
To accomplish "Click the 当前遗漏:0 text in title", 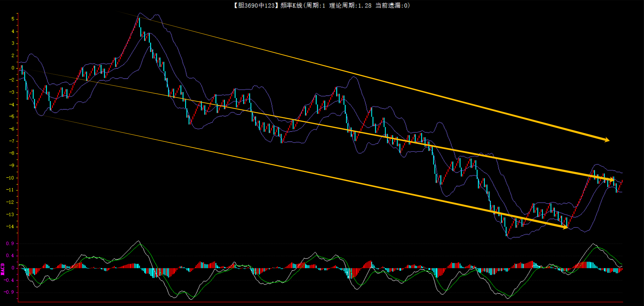I will 392,5.
